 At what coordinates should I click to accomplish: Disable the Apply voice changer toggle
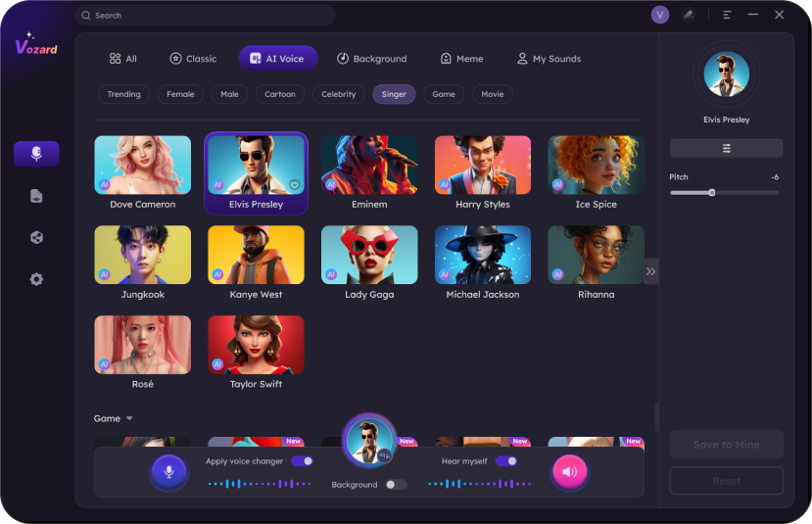tap(302, 460)
